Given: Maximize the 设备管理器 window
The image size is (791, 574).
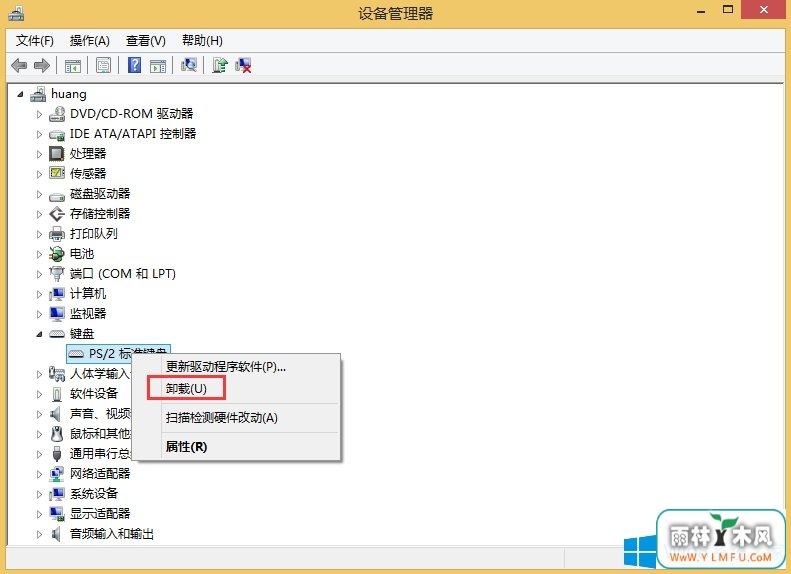Looking at the screenshot, I should point(727,10).
